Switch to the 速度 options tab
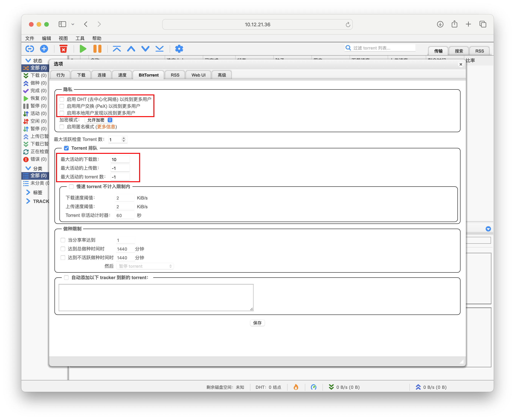515x420 pixels. 122,75
